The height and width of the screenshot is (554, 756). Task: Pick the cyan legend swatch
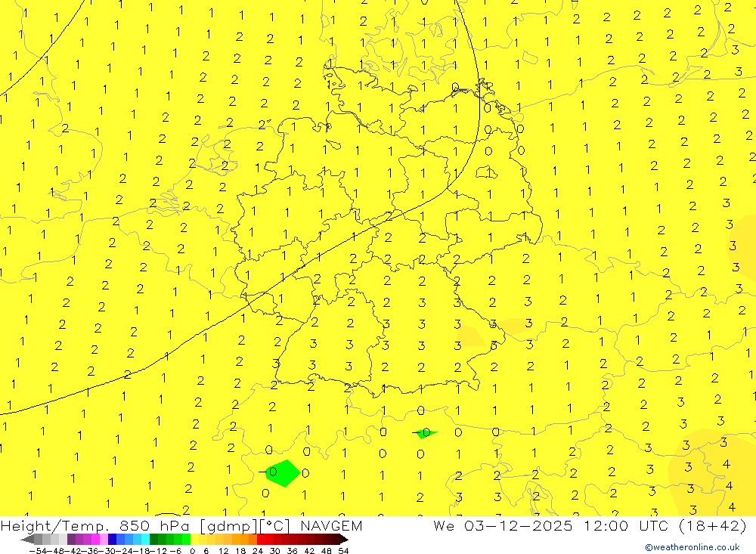145,540
